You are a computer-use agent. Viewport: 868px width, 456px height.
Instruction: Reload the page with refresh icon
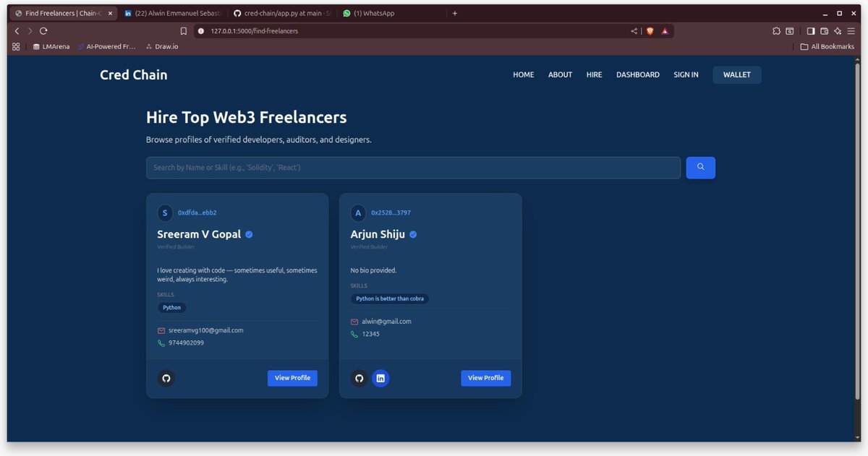coord(43,31)
